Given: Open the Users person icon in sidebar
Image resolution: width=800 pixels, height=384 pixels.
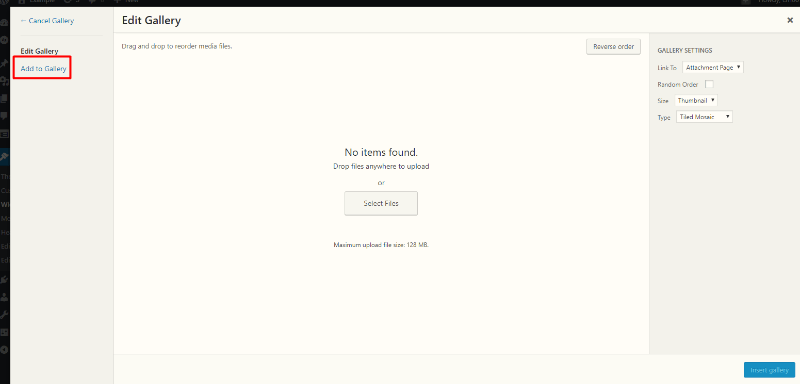Looking at the screenshot, I should pos(4,296).
